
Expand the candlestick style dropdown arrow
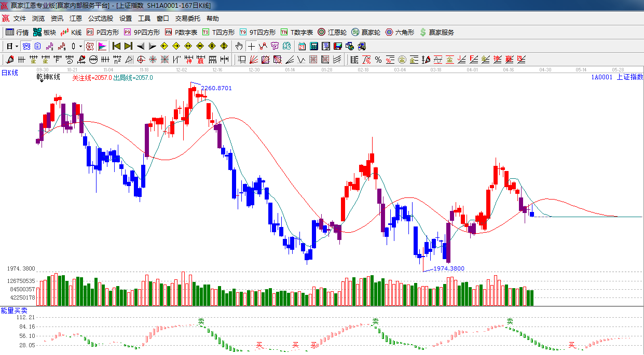pyautogui.click(x=80, y=46)
